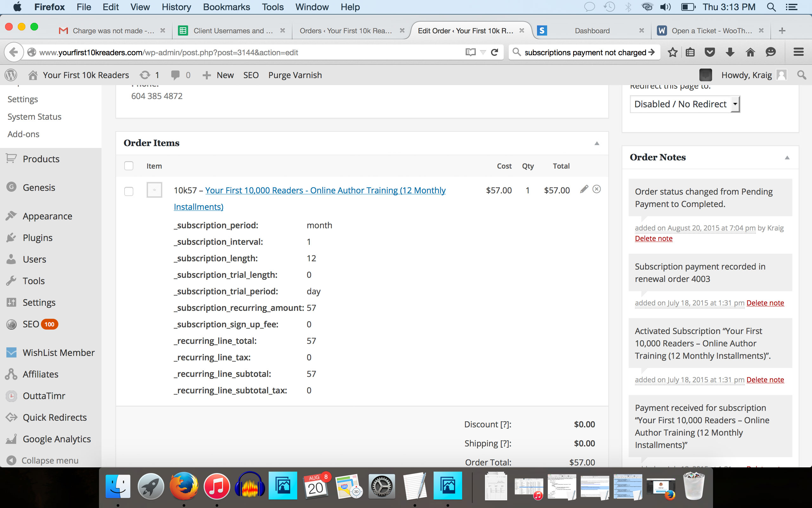
Task: Check the 10k57 order item checkbox
Action: (128, 191)
